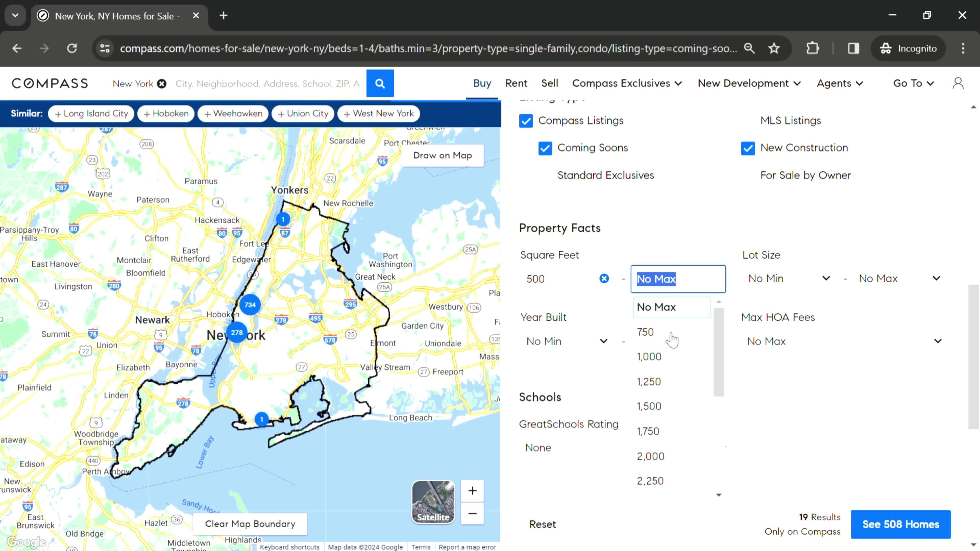Switch map to Satellite view
Image resolution: width=980 pixels, height=551 pixels.
coord(433,502)
